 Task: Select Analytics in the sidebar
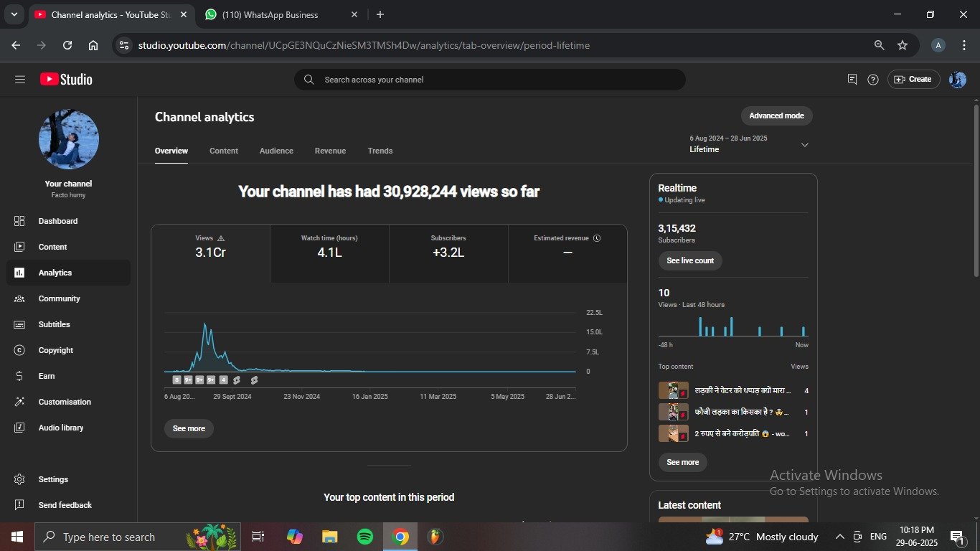(x=69, y=273)
